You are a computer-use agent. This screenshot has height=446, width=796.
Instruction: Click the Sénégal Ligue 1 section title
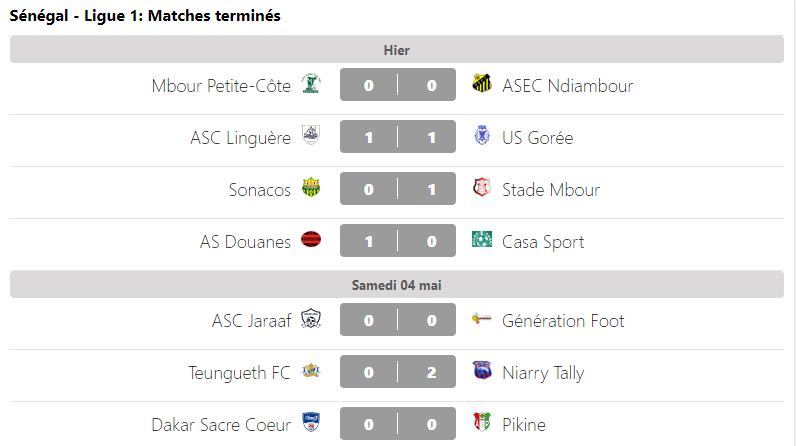coord(145,16)
